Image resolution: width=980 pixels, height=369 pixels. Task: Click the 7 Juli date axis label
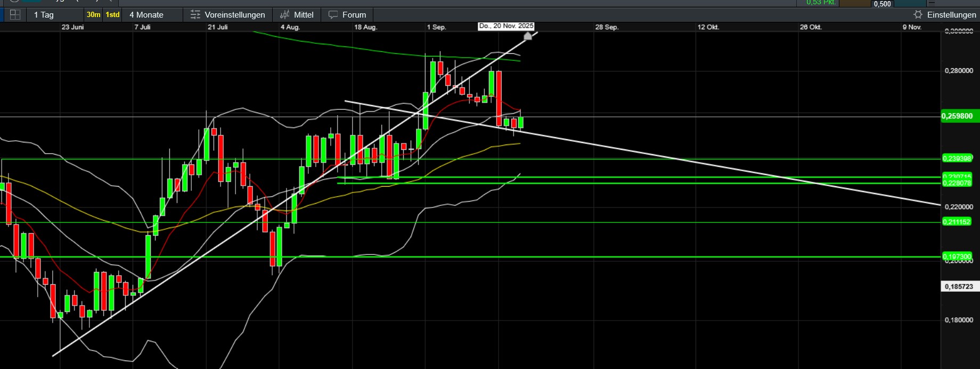[142, 27]
